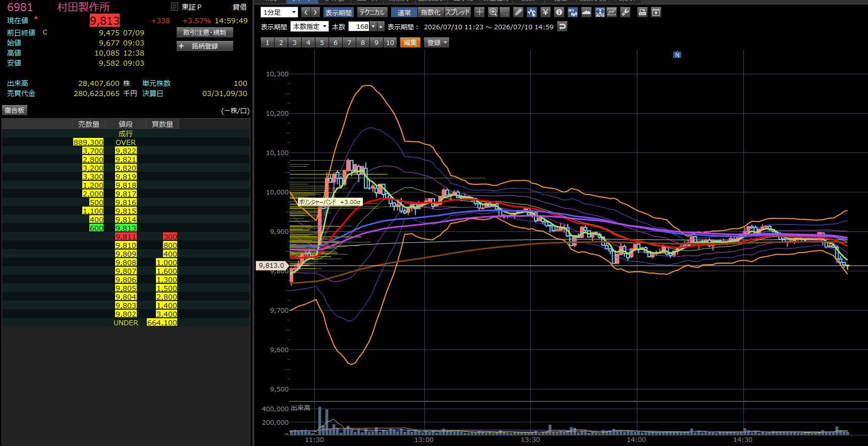Click the 9,813.0 current price marker
This screenshot has width=868, height=446.
[x=272, y=265]
